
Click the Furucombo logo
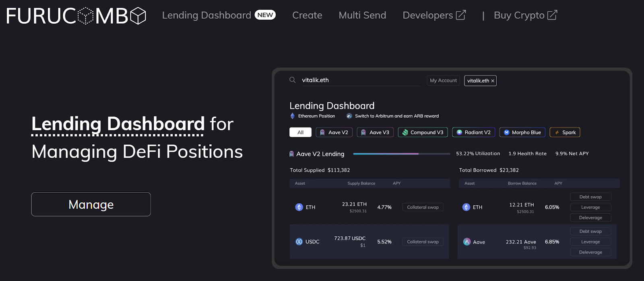click(x=76, y=16)
